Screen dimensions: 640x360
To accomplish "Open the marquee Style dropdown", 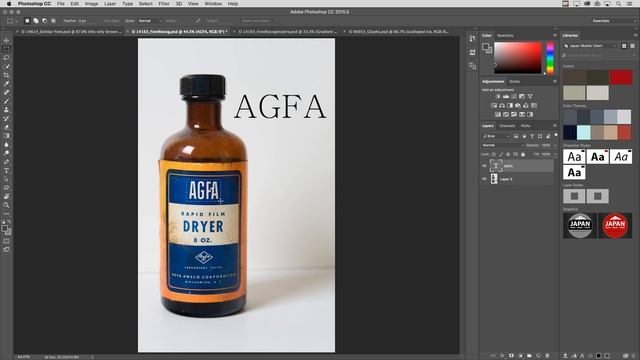I will coord(150,21).
